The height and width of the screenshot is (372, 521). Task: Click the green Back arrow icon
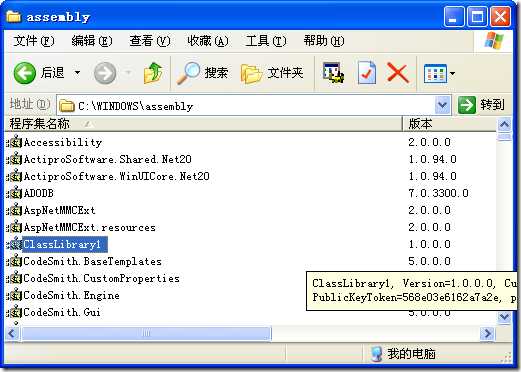[25, 73]
